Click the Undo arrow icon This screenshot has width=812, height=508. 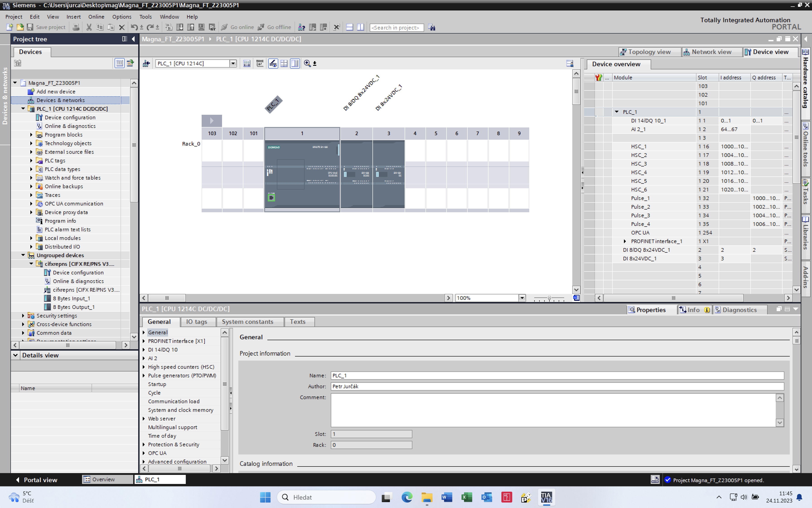[x=134, y=27]
